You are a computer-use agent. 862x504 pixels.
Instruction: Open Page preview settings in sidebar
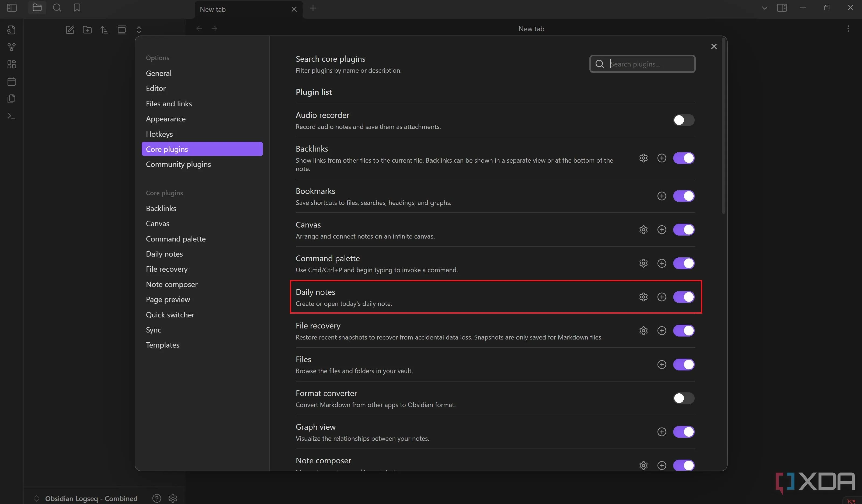pos(202,300)
